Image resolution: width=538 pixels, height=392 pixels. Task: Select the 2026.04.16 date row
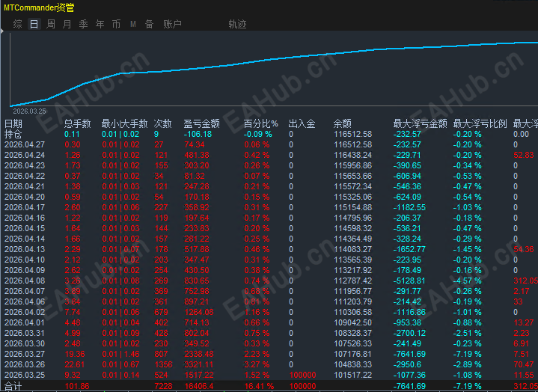pos(269,218)
